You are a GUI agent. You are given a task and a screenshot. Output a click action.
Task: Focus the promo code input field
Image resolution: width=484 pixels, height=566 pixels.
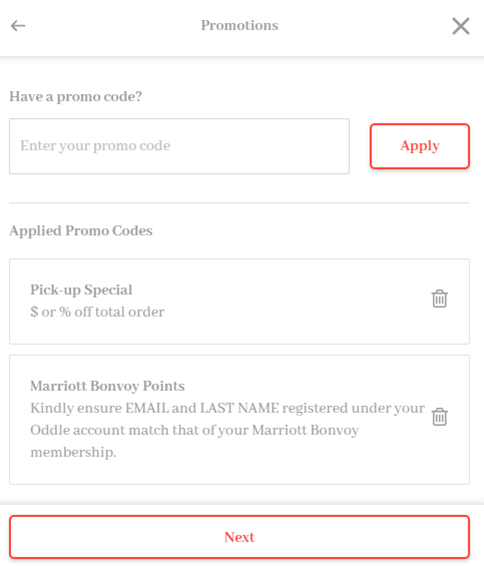(x=179, y=146)
